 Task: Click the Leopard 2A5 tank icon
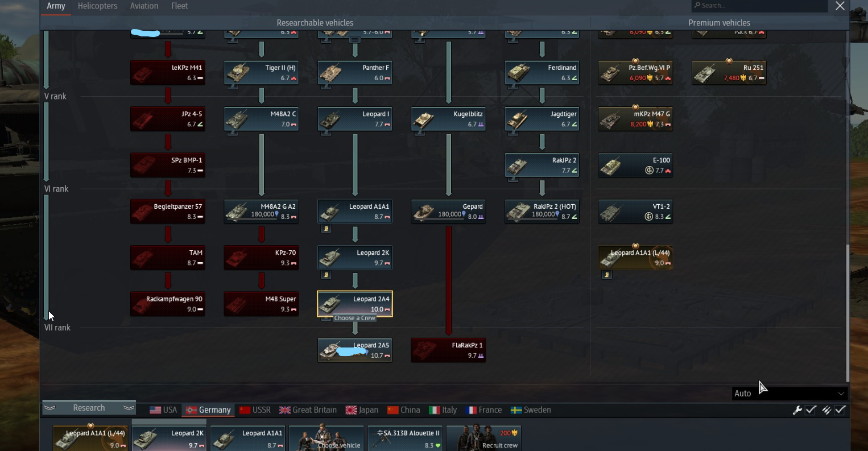[x=355, y=350]
